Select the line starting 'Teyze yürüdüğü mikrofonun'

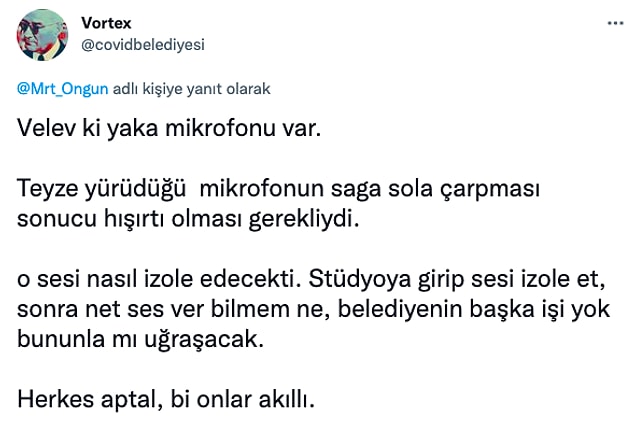point(278,189)
